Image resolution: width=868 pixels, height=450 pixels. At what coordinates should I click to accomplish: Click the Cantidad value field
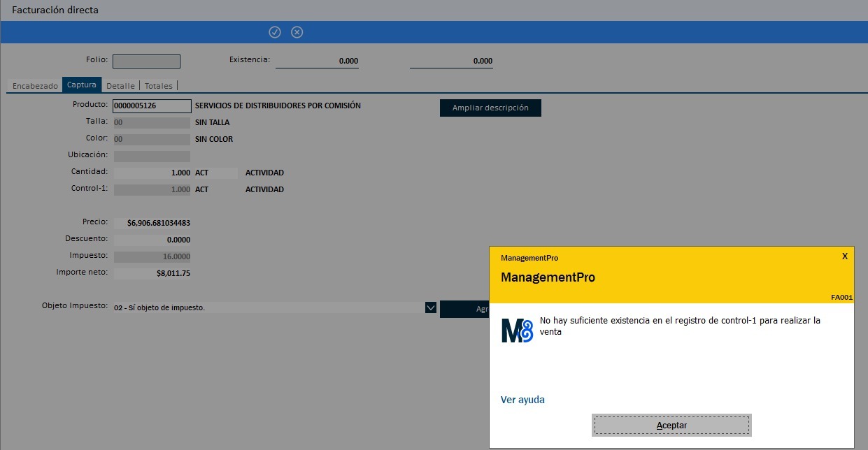(152, 173)
